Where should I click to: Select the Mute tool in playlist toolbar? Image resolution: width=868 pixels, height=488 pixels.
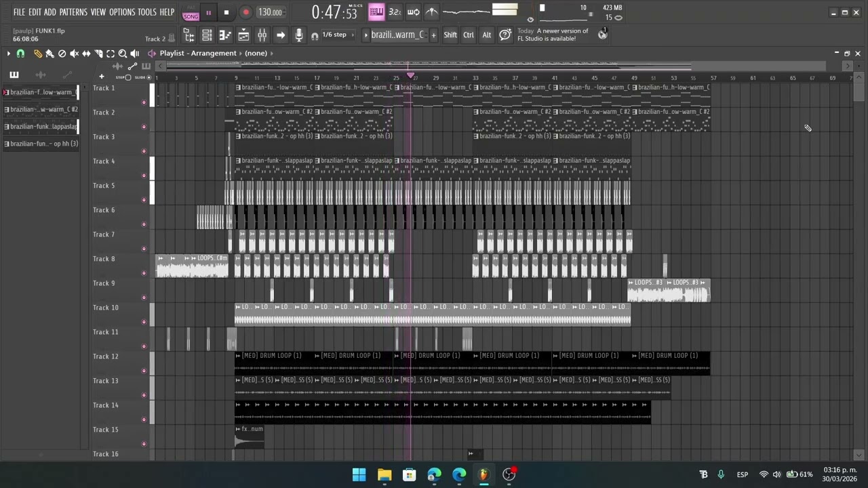(74, 53)
